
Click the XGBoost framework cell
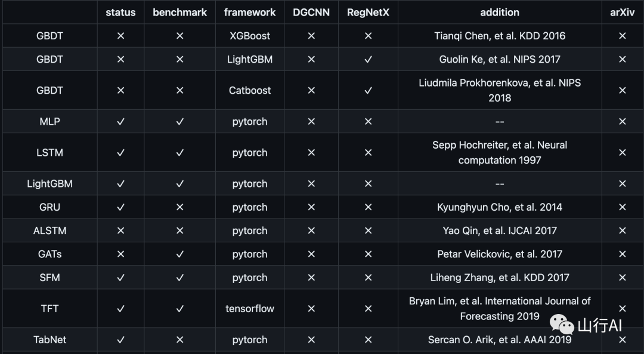(250, 36)
